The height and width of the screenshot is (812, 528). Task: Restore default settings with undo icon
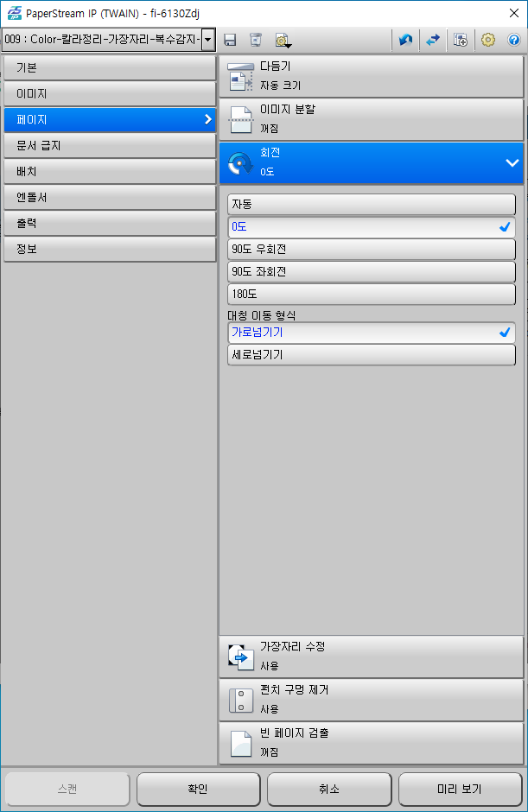tap(405, 40)
